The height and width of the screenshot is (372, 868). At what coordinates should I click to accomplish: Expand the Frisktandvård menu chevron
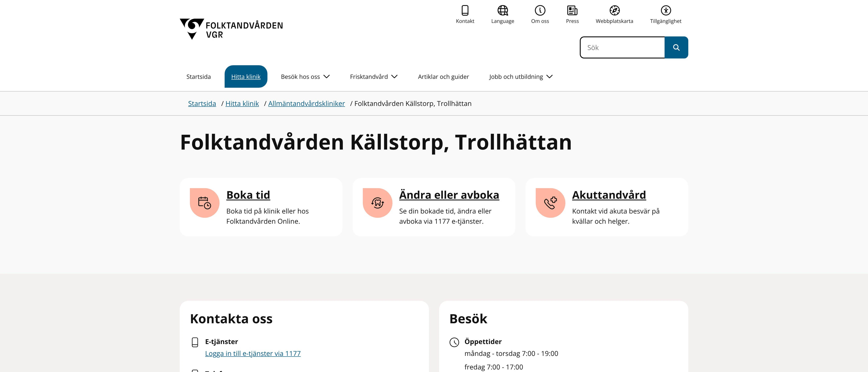click(394, 76)
